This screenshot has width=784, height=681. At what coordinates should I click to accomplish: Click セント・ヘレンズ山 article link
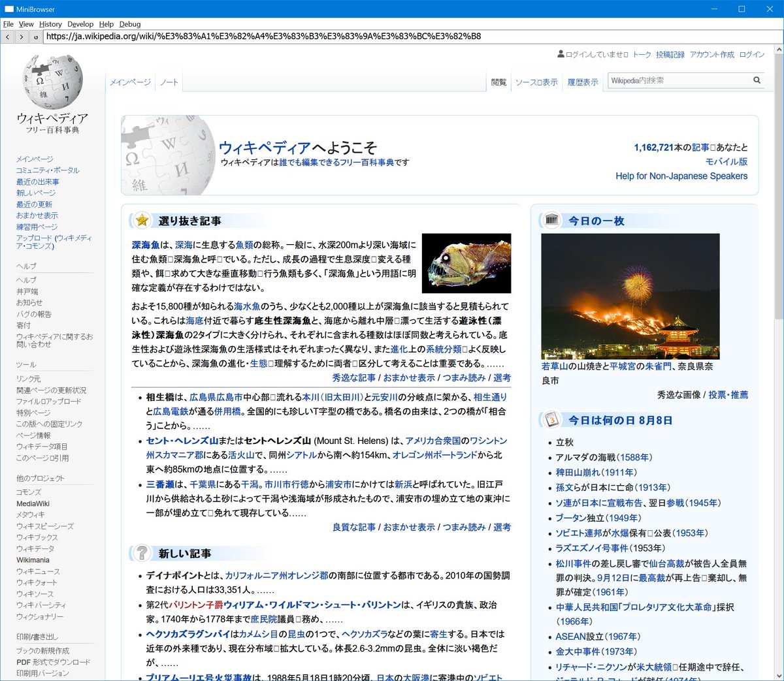coord(182,441)
